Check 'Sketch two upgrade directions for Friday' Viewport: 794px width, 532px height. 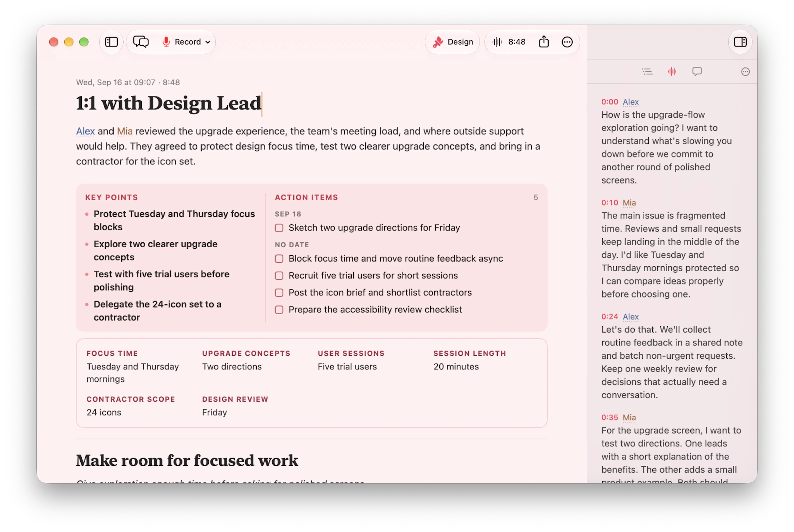tap(279, 228)
